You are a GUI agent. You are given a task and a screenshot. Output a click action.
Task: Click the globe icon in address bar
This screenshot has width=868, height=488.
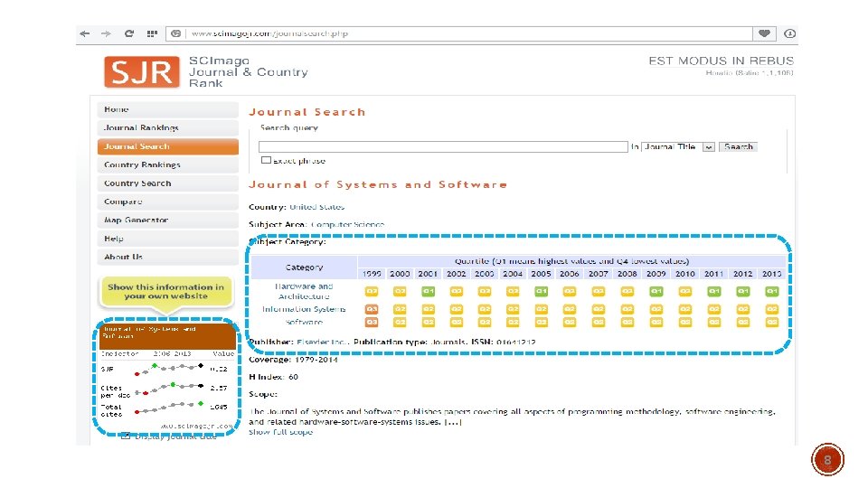(176, 33)
